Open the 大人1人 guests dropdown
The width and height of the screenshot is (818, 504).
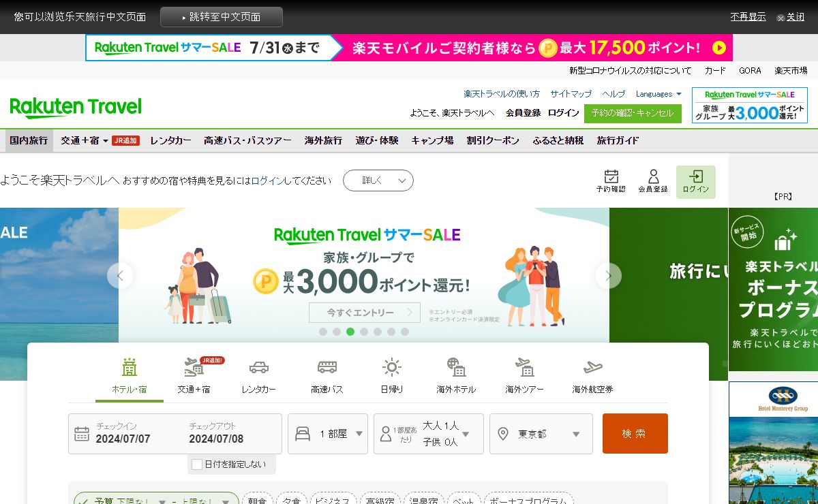tap(429, 434)
